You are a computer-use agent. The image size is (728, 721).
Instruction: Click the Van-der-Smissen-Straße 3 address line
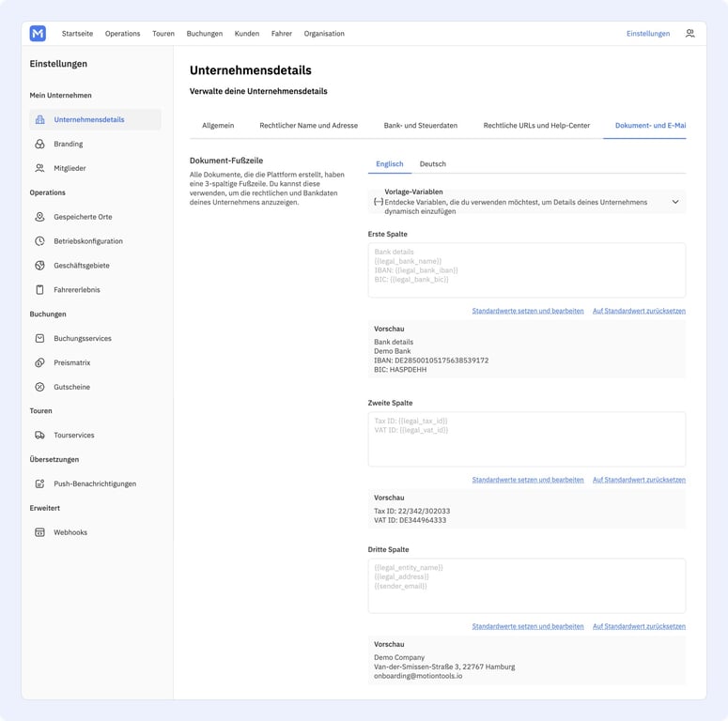(x=444, y=667)
